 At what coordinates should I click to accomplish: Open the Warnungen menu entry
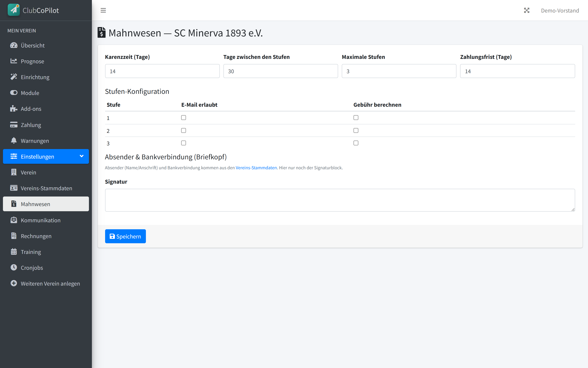46,140
